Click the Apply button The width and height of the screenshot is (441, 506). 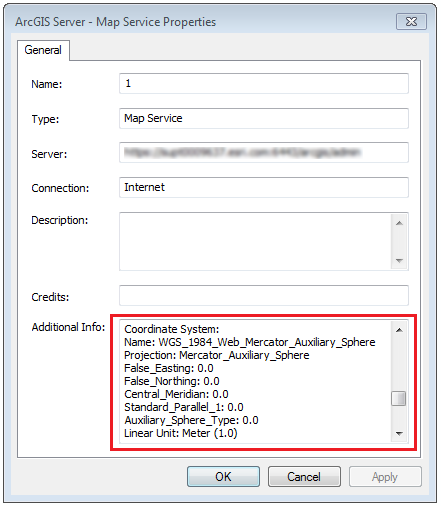(385, 477)
